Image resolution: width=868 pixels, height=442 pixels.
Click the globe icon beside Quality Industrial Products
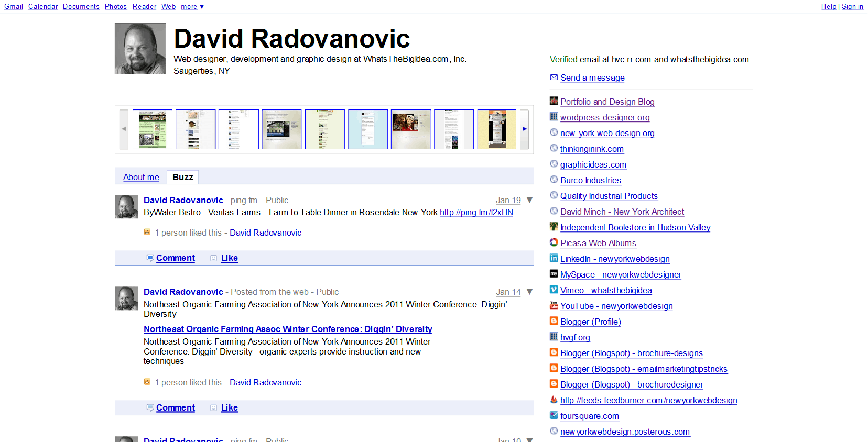554,195
